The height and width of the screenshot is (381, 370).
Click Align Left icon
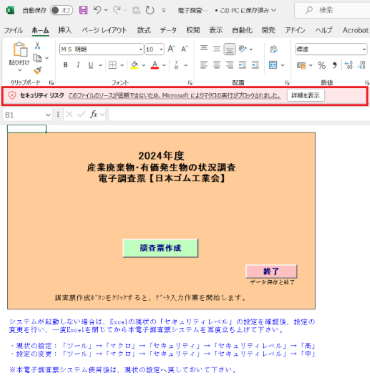pyautogui.click(x=204, y=65)
